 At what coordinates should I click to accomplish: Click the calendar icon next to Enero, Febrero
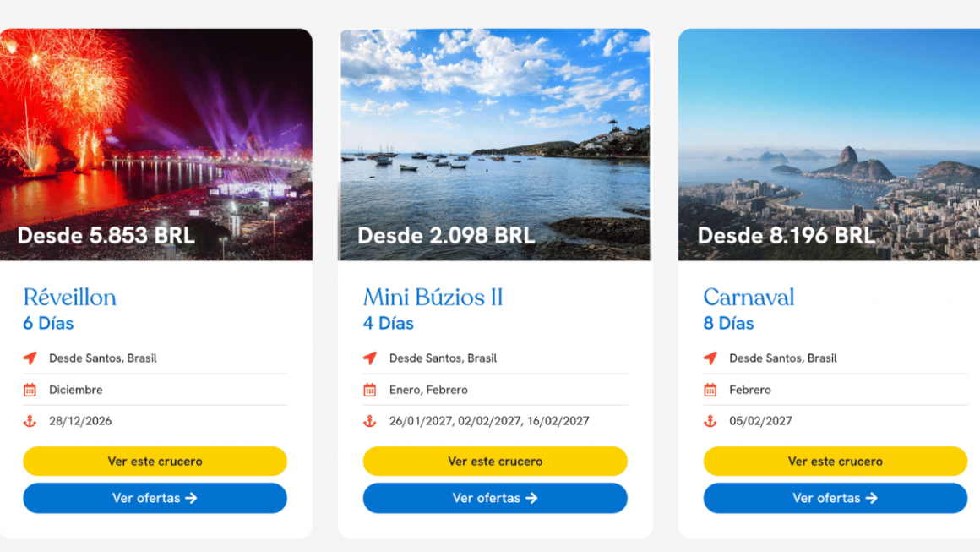tap(372, 390)
